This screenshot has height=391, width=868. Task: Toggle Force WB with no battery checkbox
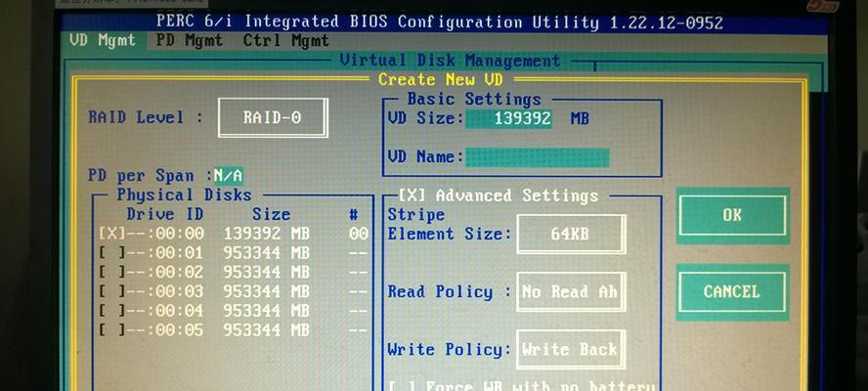(x=401, y=385)
